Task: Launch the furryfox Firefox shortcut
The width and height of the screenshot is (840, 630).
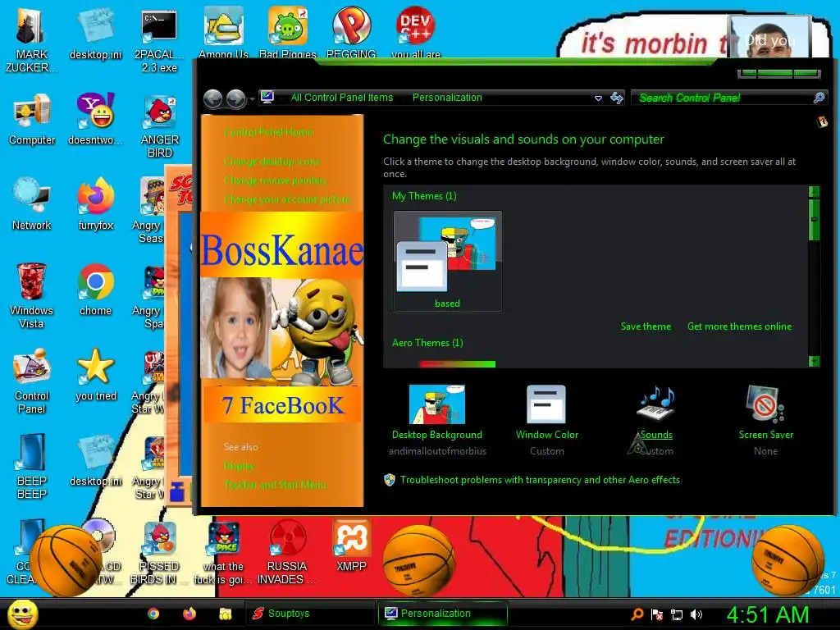Action: pos(95,204)
